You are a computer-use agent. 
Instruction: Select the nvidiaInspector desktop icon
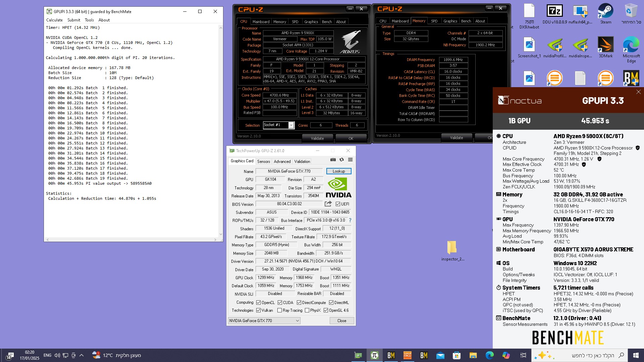580,47
